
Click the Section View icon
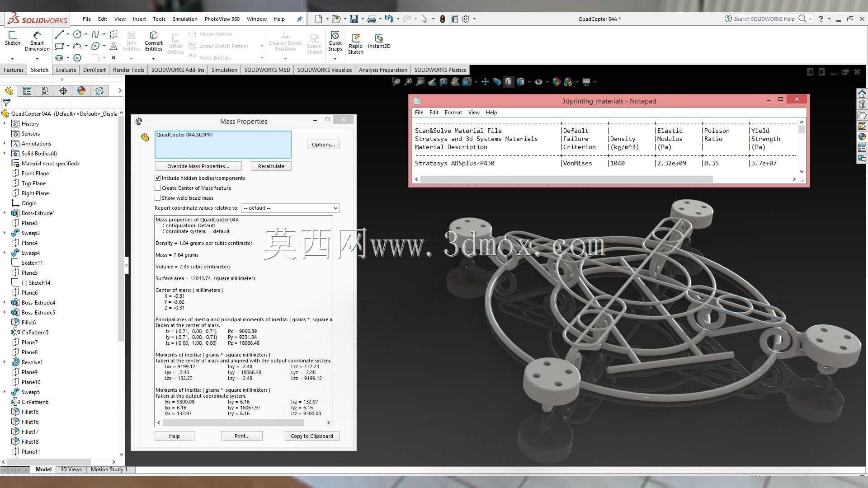point(443,82)
